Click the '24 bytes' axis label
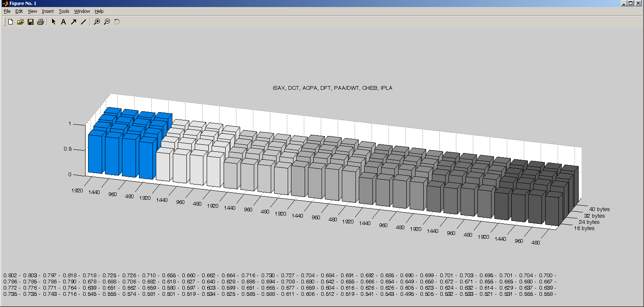 tap(589, 222)
